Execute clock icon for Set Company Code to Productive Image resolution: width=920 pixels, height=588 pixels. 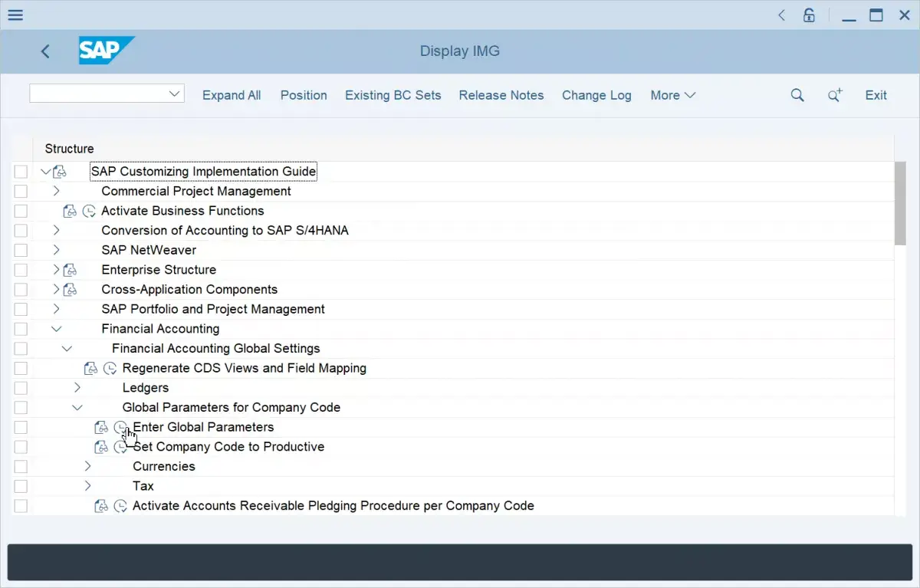tap(120, 447)
